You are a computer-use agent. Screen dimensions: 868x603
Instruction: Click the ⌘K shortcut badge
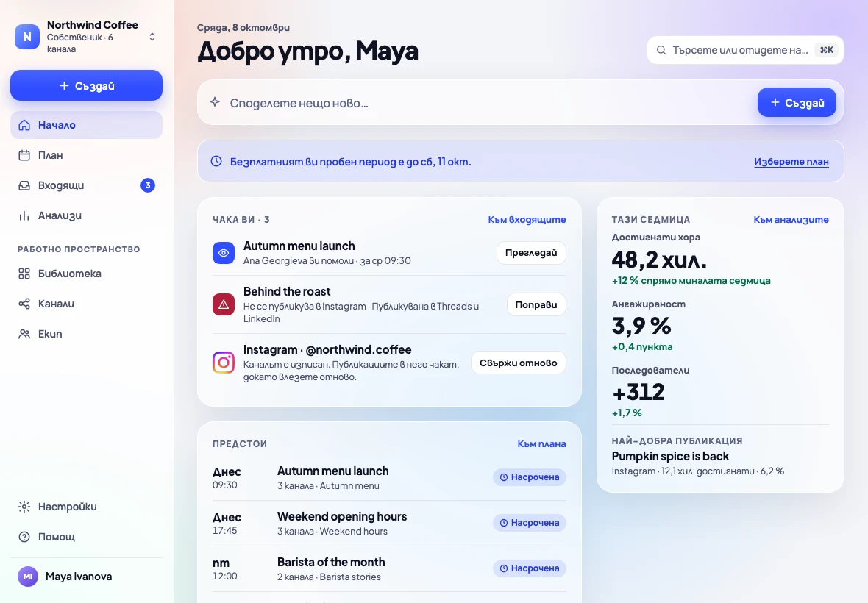point(827,50)
